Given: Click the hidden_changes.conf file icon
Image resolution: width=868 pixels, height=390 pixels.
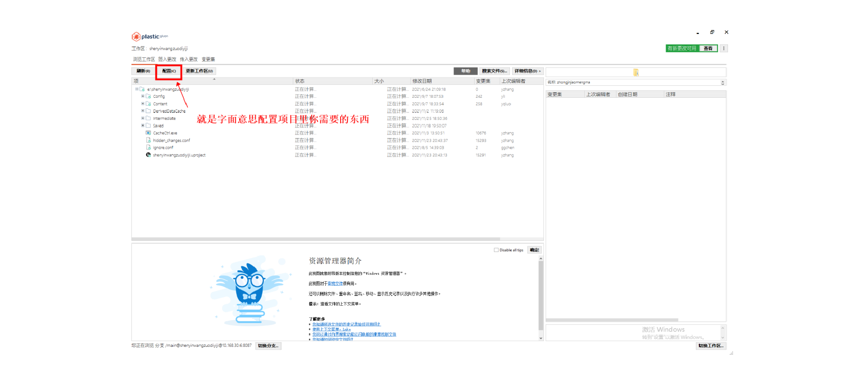Looking at the screenshot, I should (148, 140).
